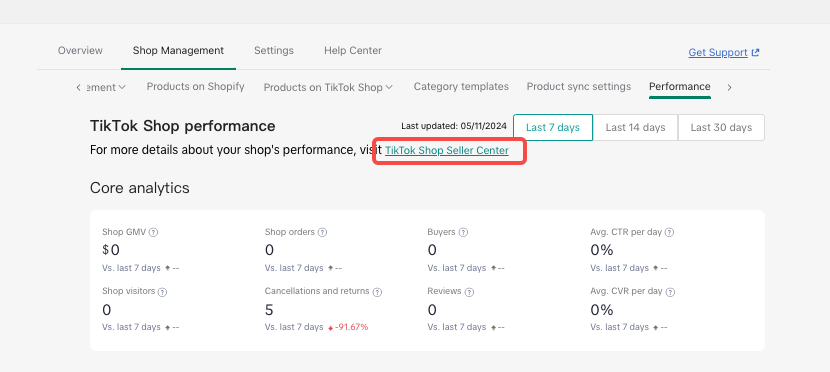
Task: Open the truncated 'ement' dropdown menu
Action: [x=106, y=87]
